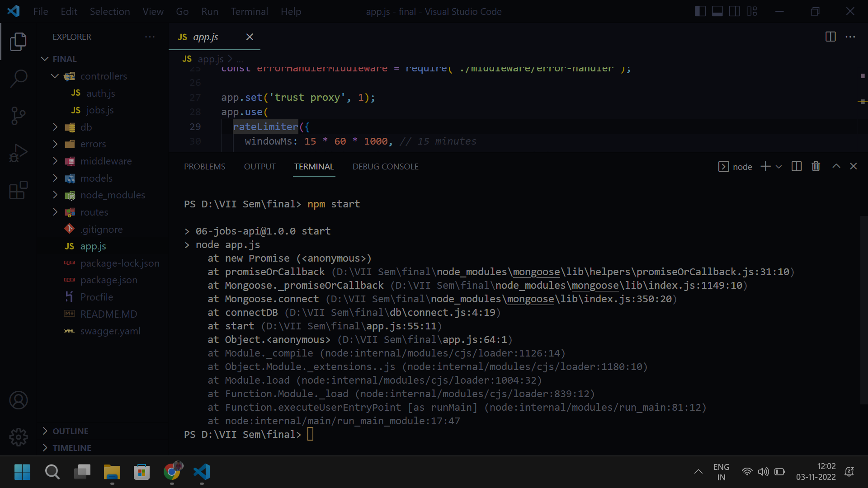Switch to the PROBLEMS tab

click(x=204, y=167)
